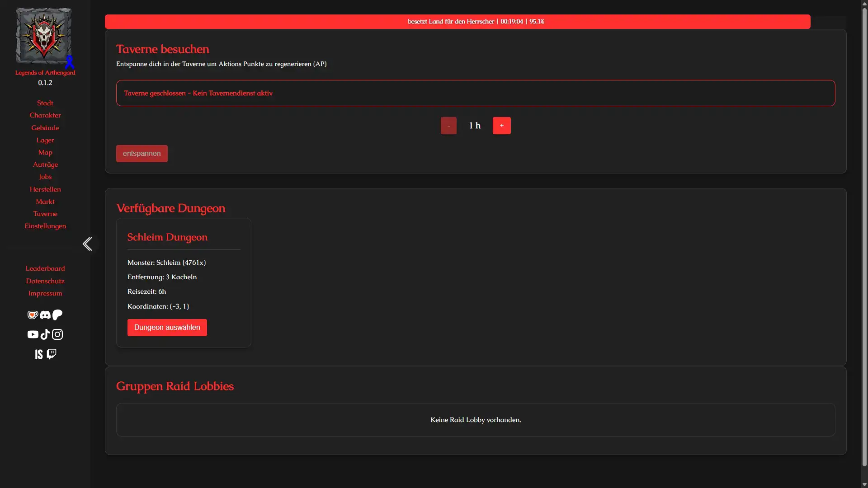Click the TikTok icon
Viewport: 868px width, 488px height.
click(x=45, y=334)
